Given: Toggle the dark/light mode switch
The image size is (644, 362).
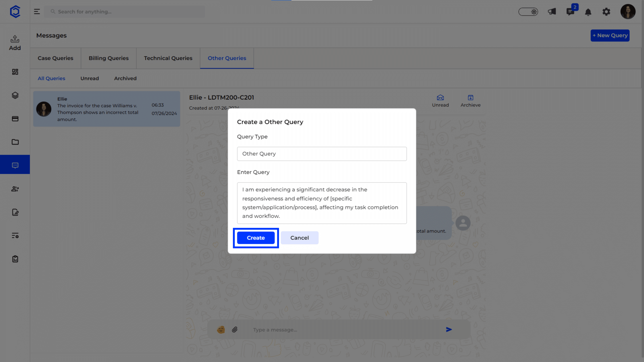Looking at the screenshot, I should pos(528,12).
